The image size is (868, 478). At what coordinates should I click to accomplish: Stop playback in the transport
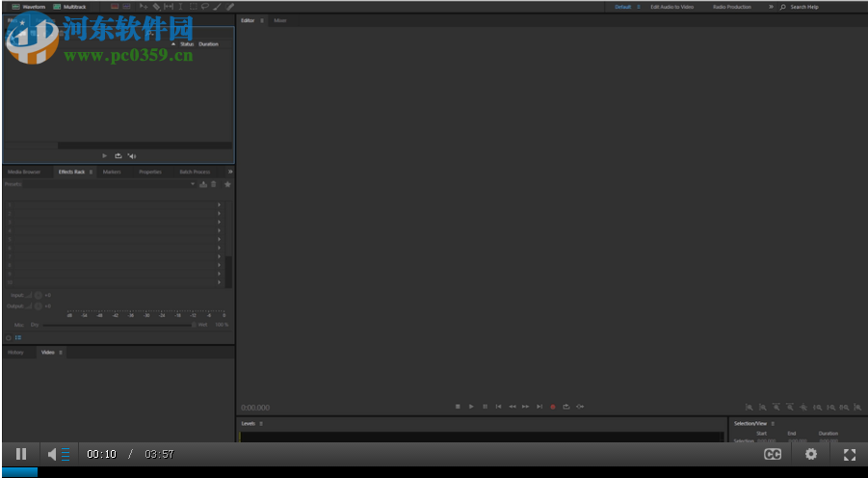click(x=458, y=407)
